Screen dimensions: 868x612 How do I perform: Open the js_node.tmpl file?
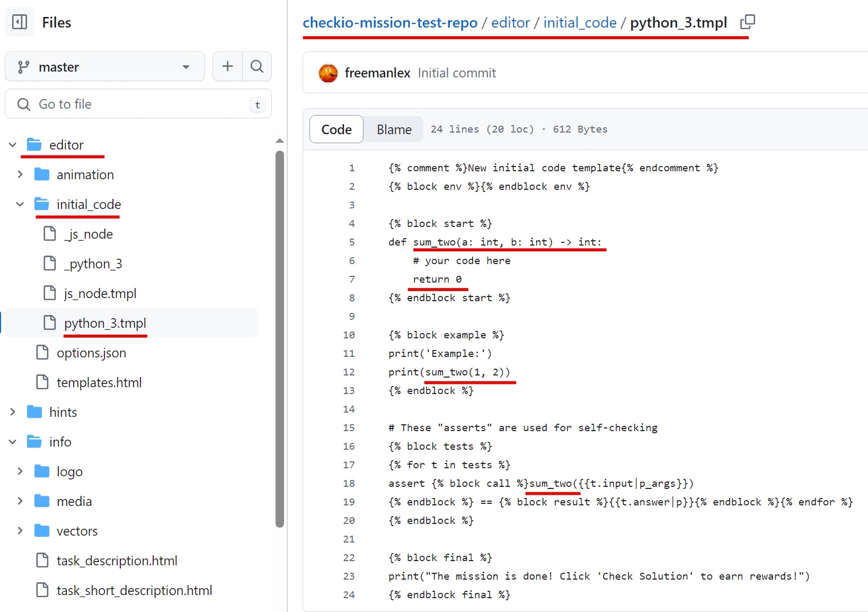(100, 293)
